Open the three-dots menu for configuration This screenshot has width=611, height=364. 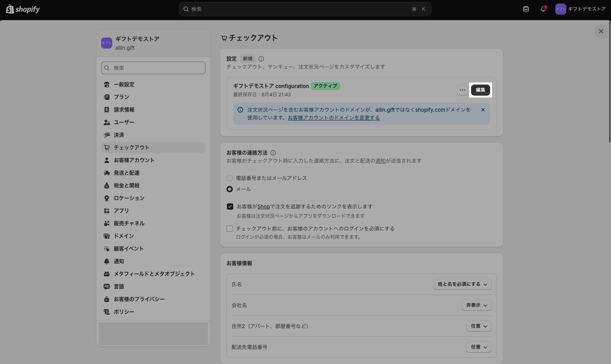[x=462, y=90]
